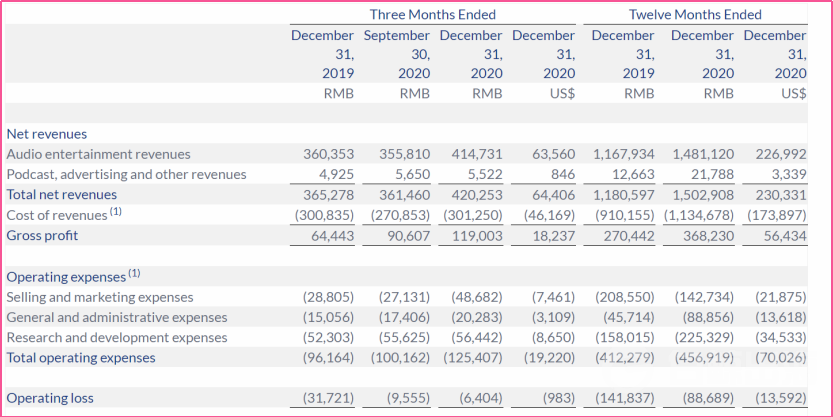Select the "Net revenues" section heading
833x417 pixels.
click(x=46, y=134)
